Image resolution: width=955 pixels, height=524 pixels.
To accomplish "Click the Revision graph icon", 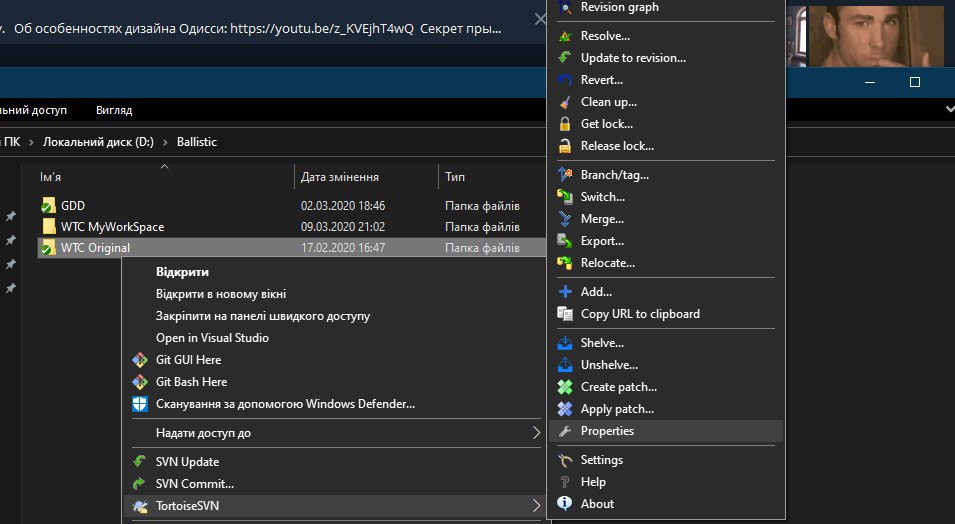I will (x=565, y=7).
